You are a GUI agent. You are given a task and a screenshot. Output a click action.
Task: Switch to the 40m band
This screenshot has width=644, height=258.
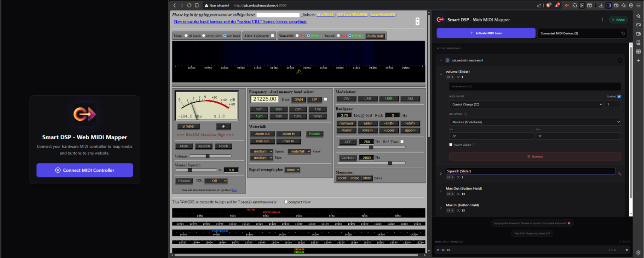click(259, 109)
